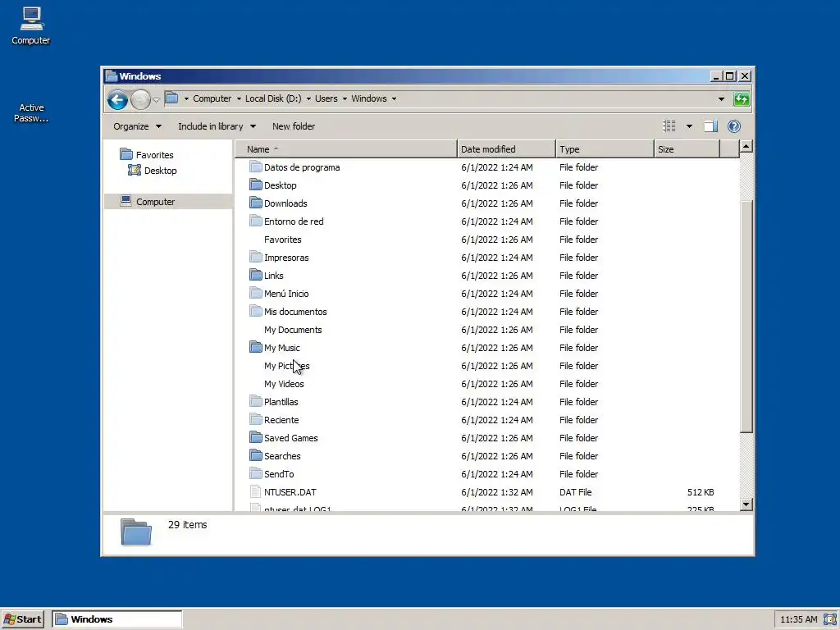Sort by the Name column header

click(x=345, y=149)
